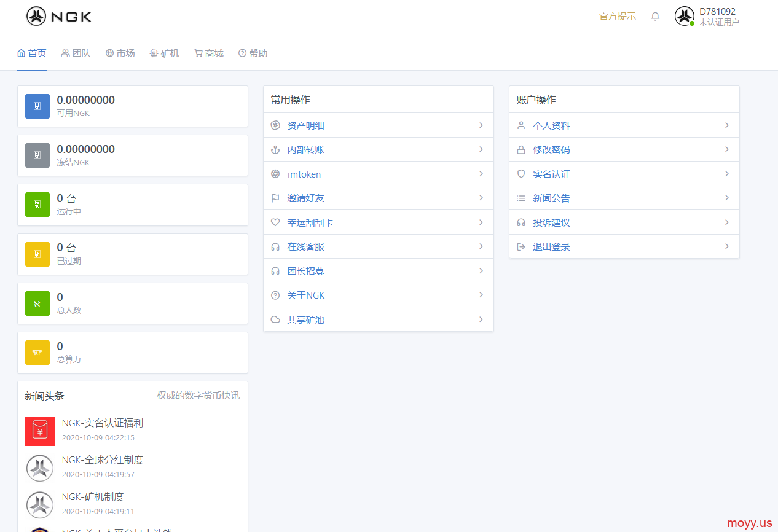778x532 pixels.
Task: Open the 商城 tab
Action: click(x=209, y=53)
